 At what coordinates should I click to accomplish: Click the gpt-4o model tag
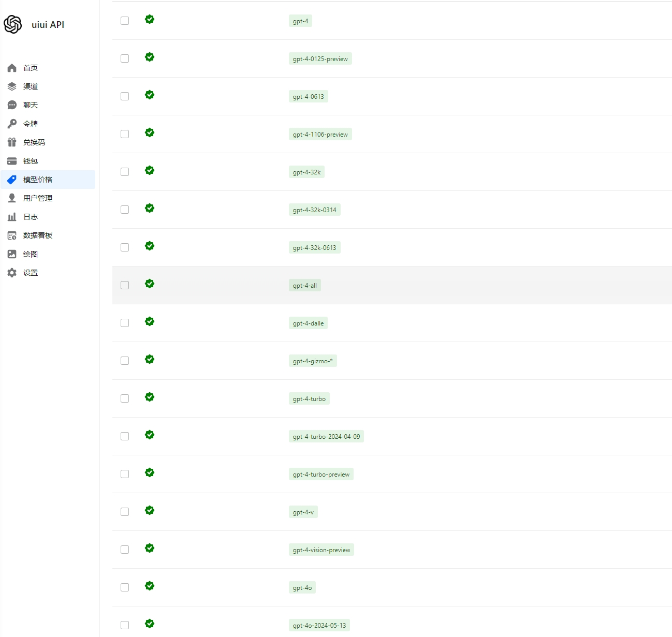302,588
